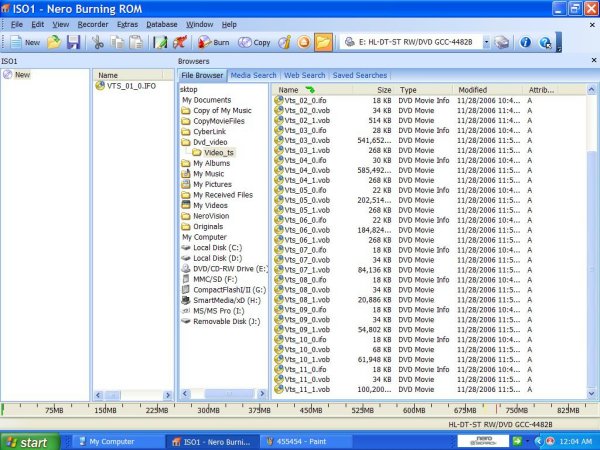Viewport: 600px width, 450px height.
Task: Open the Extras menu
Action: click(127, 24)
